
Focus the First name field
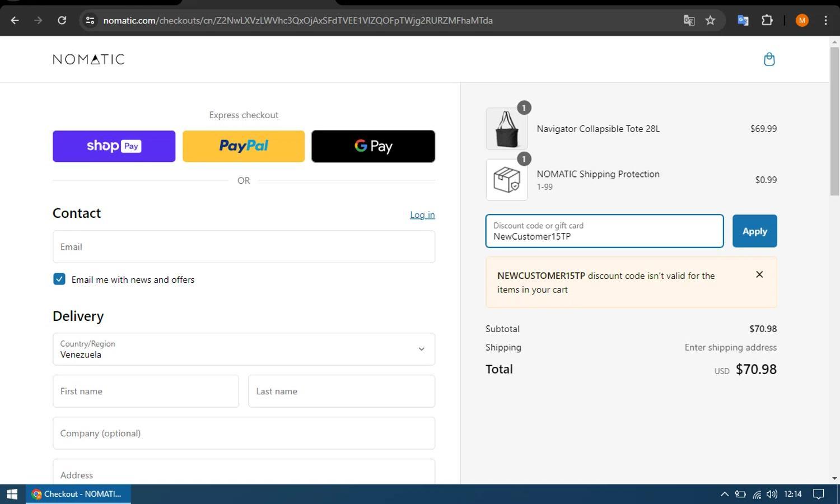[x=146, y=391]
